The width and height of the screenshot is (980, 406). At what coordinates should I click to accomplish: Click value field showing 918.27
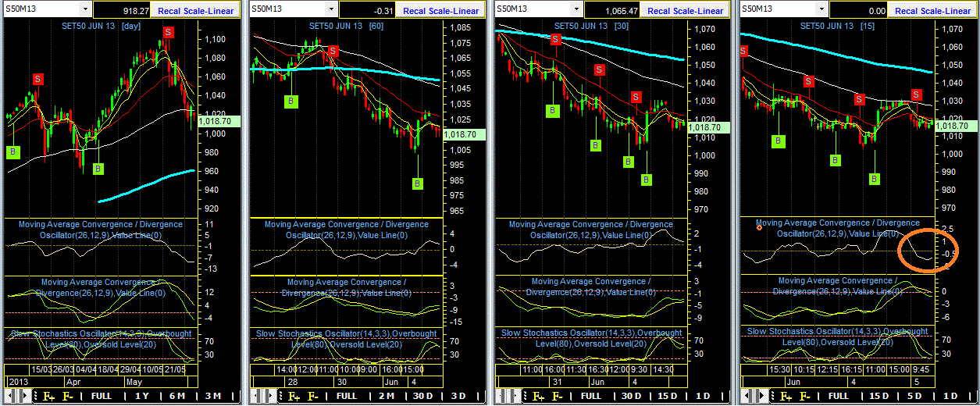coord(122,11)
